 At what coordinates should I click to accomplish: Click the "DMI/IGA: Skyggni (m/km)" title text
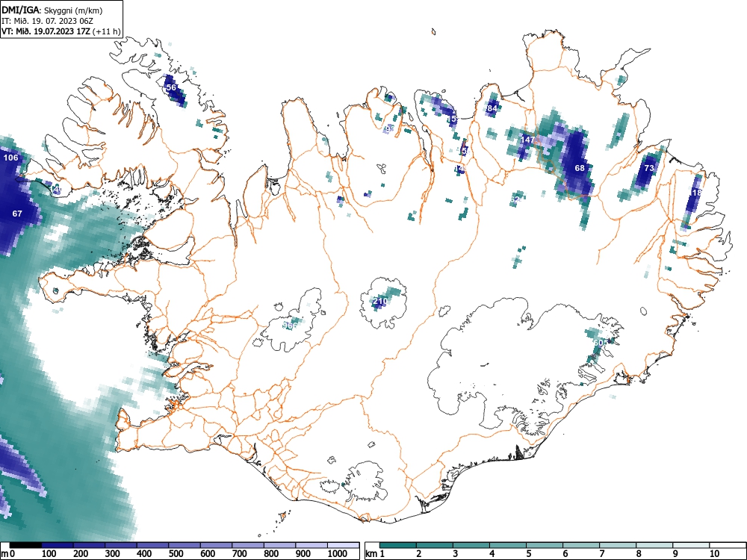coord(52,10)
